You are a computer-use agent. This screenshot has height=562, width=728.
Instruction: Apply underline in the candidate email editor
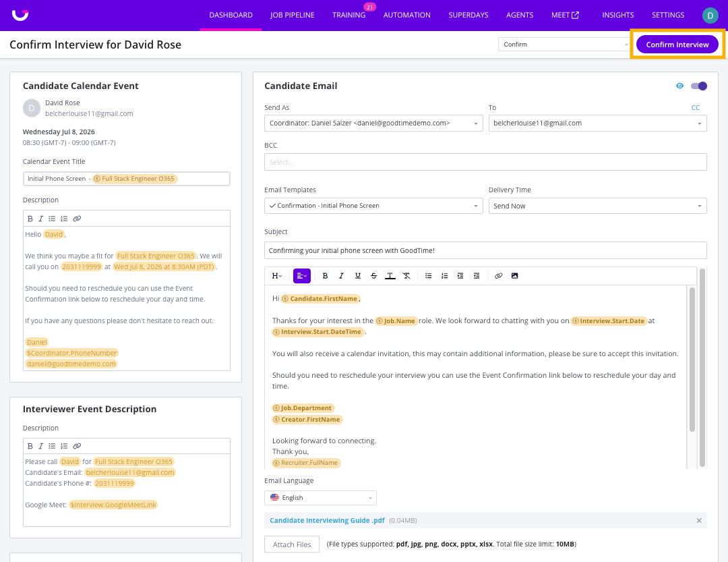357,276
